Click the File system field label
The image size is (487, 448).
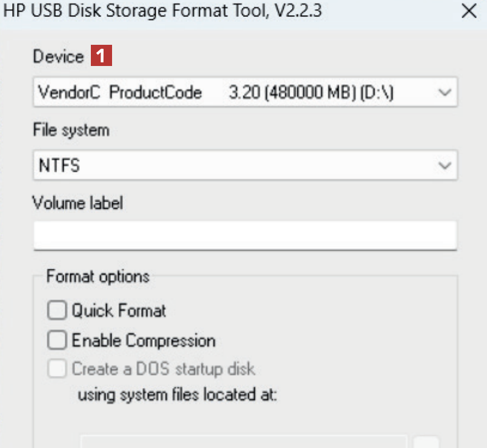click(71, 130)
